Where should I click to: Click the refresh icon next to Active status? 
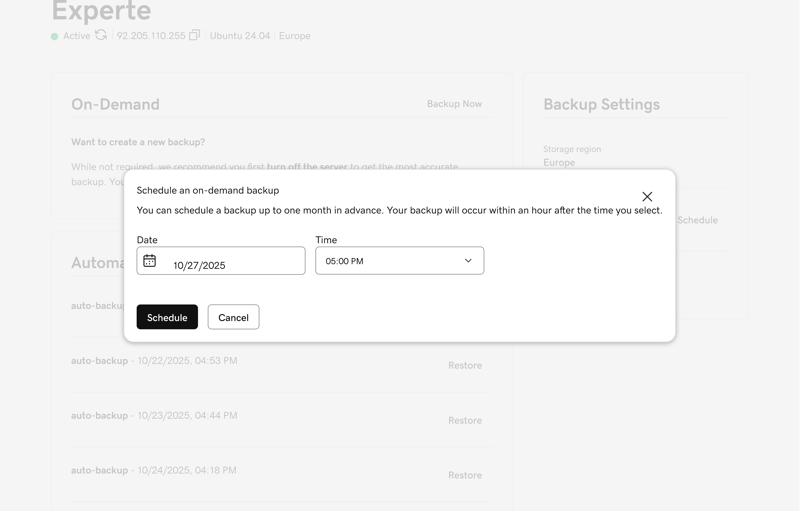point(101,35)
